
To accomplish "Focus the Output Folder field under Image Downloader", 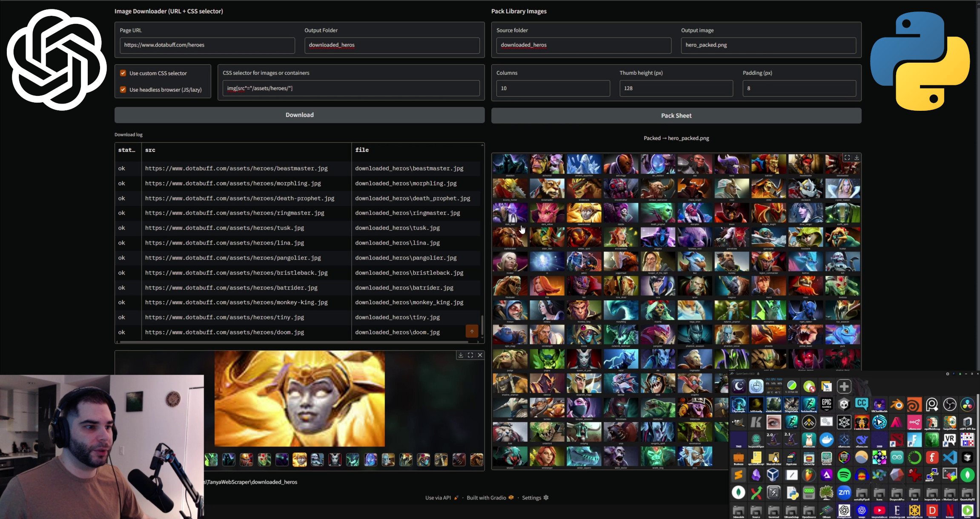I will [392, 45].
